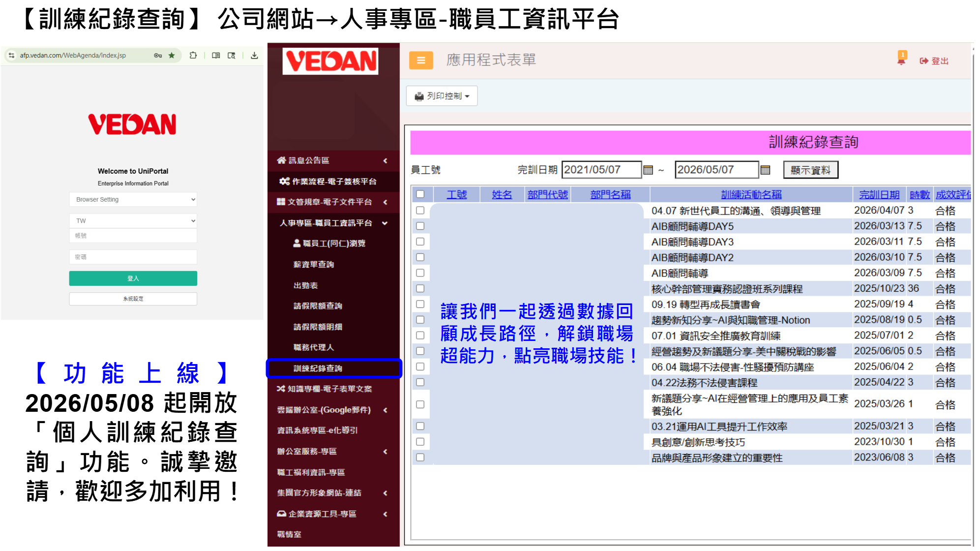Image resolution: width=980 pixels, height=551 pixels.
Task: Click the site info icon beside URL
Action: pyautogui.click(x=12, y=56)
